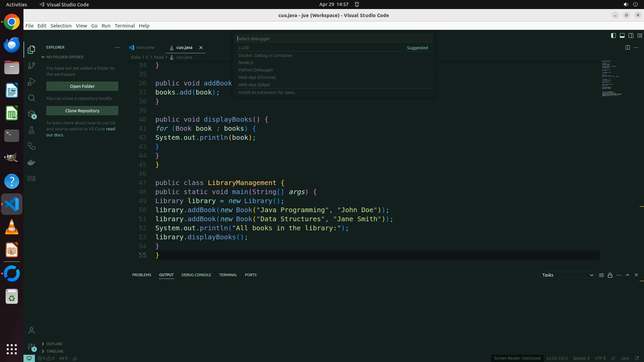Viewport: 644px width, 362px height.
Task: Open the Terminal menu
Action: [124, 26]
